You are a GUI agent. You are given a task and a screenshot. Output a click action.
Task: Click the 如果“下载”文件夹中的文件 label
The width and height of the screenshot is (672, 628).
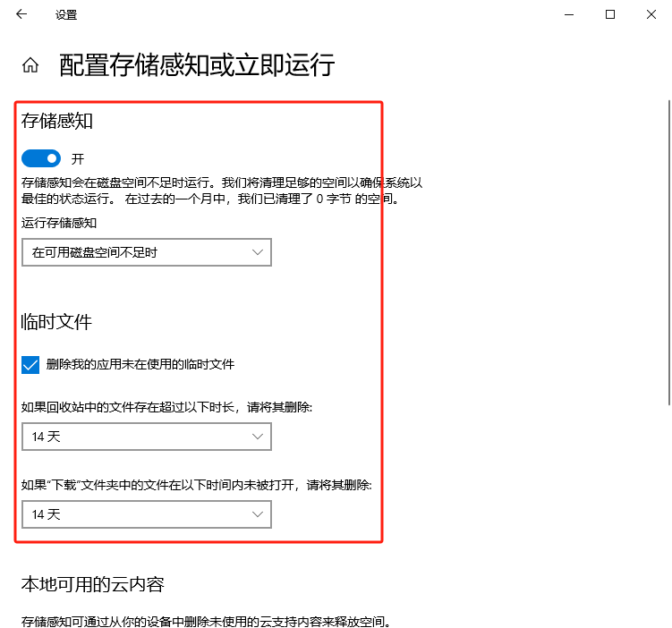[196, 485]
